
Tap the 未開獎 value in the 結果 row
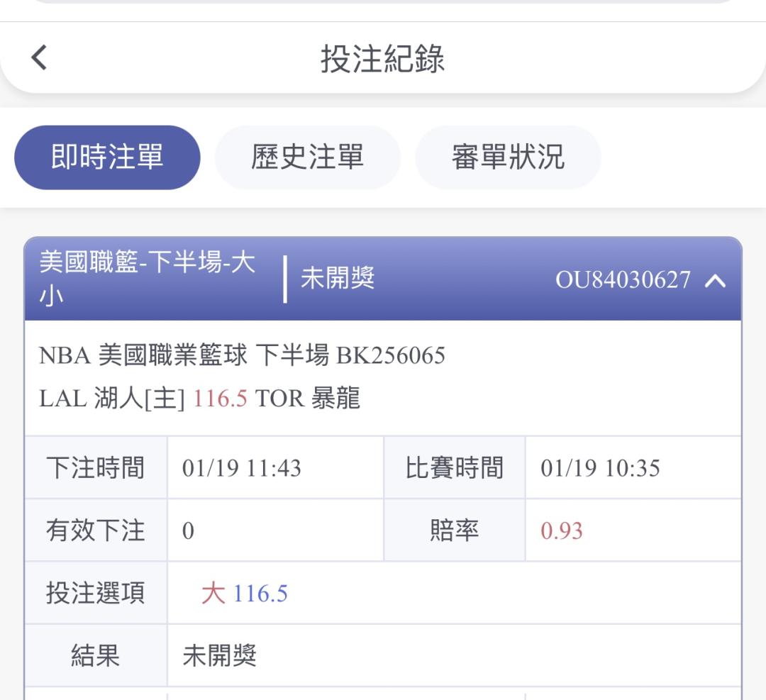click(219, 656)
